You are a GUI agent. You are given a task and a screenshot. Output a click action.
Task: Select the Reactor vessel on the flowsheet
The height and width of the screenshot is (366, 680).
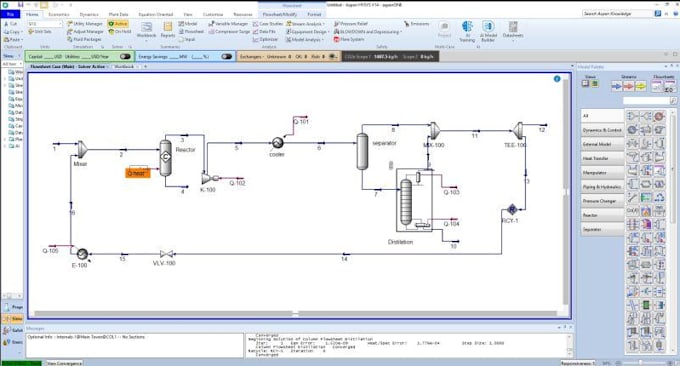(x=165, y=157)
